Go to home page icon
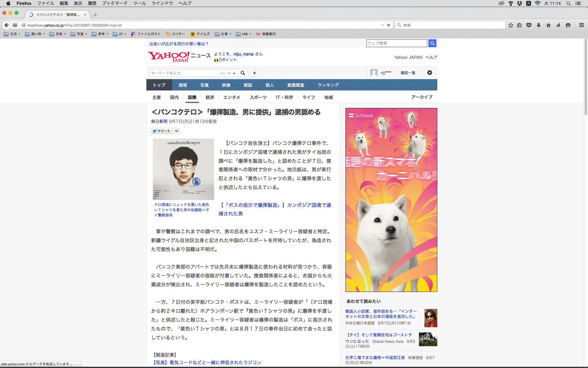 [x=548, y=25]
